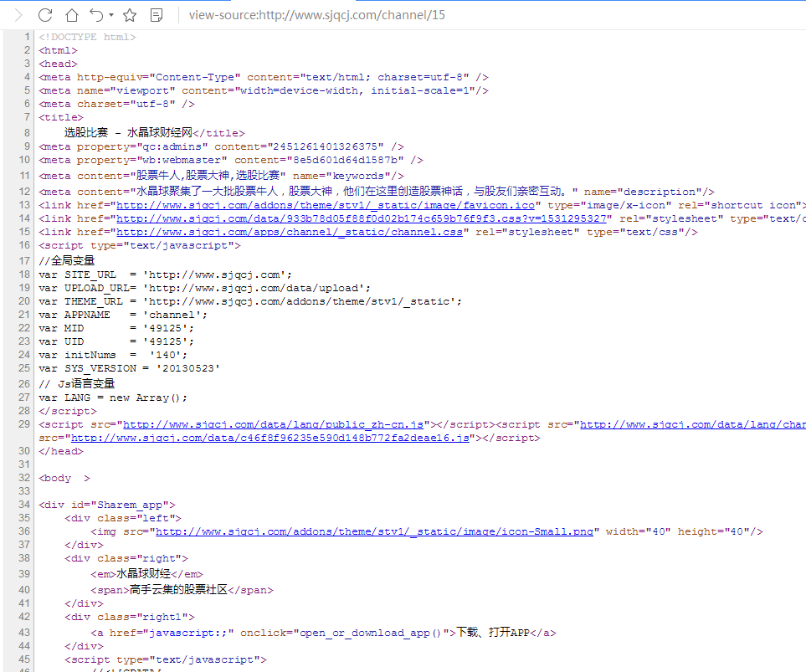Open the reader mode page icon
This screenshot has width=806, height=672.
pyautogui.click(x=157, y=15)
